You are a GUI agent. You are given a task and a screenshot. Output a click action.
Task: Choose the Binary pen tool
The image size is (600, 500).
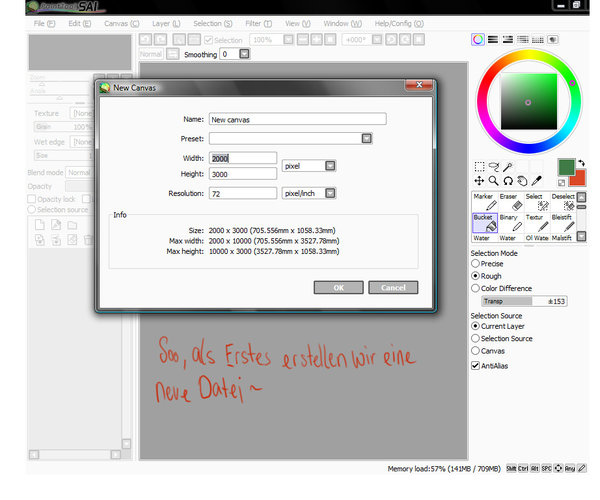coord(511,223)
